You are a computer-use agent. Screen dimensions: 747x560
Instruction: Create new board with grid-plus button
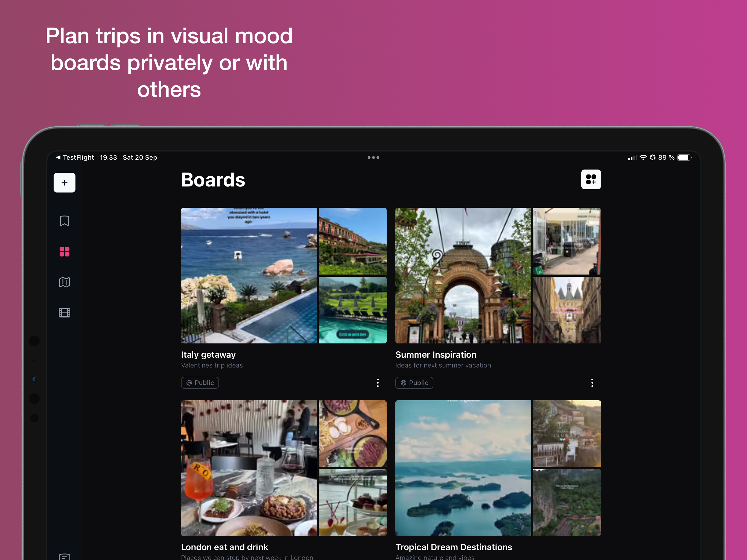tap(591, 179)
